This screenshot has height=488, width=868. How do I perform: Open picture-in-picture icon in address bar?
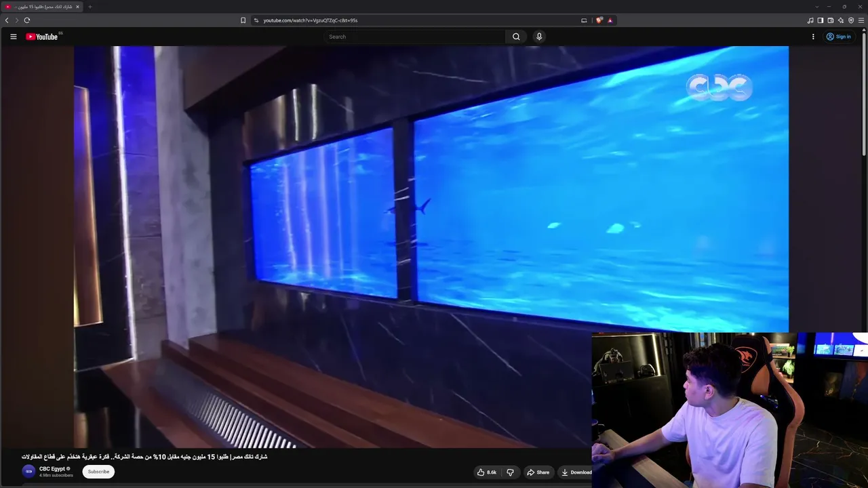click(x=584, y=20)
